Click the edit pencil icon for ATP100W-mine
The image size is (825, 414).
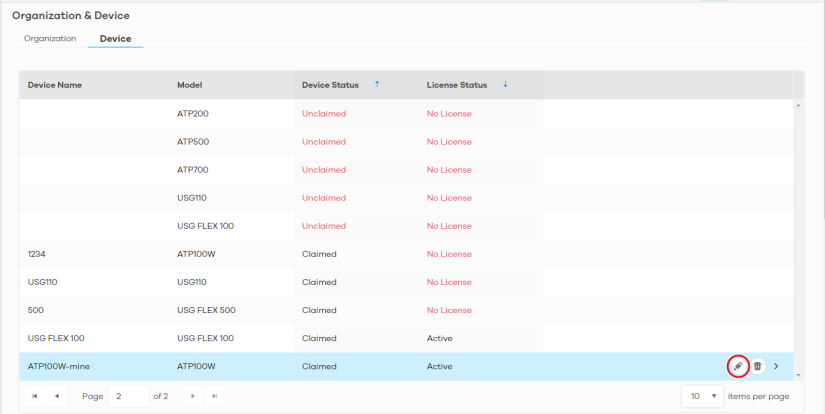tap(737, 367)
